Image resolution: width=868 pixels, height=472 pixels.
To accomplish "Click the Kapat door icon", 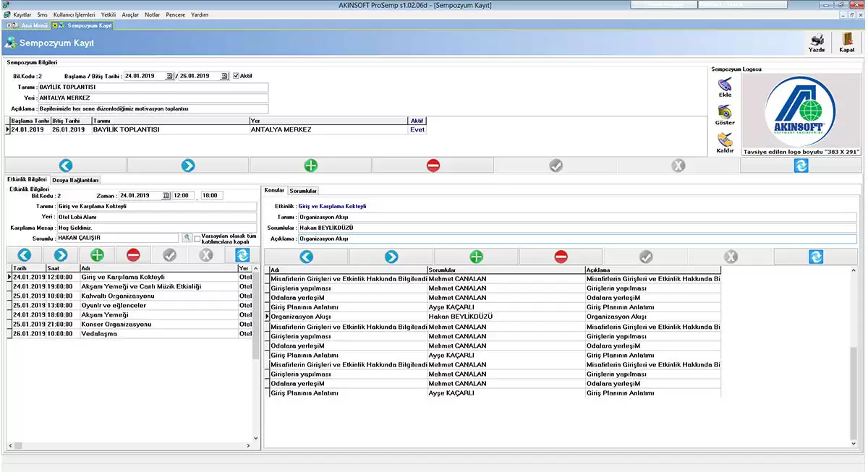I will 846,41.
